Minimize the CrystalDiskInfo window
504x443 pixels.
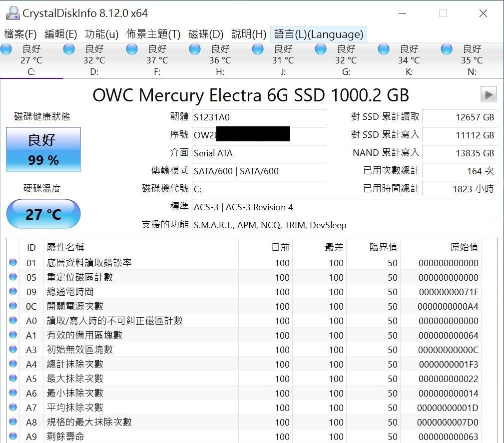403,13
